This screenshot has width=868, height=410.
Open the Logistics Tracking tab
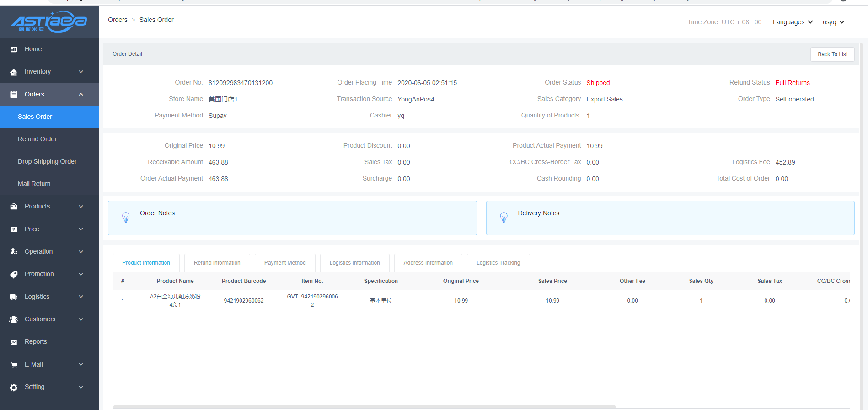[498, 263]
